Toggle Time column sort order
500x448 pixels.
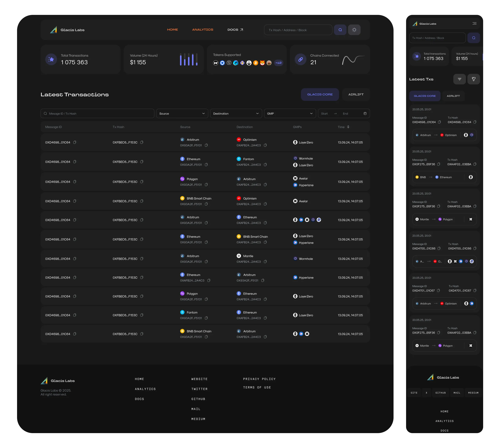348,127
